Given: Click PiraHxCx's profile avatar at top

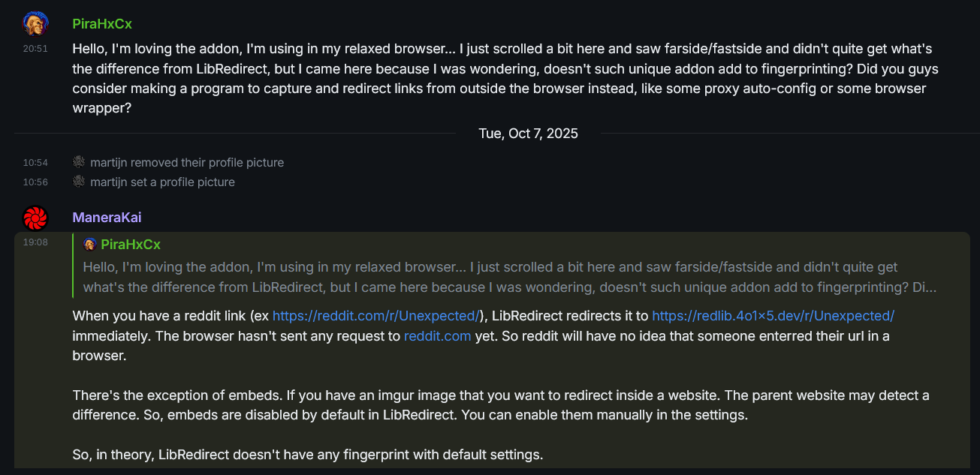Looking at the screenshot, I should point(35,24).
